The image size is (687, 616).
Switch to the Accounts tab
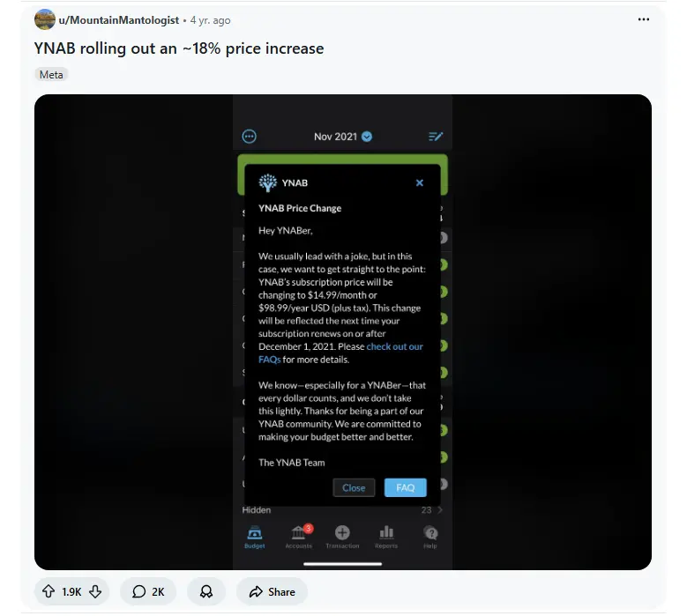[299, 537]
